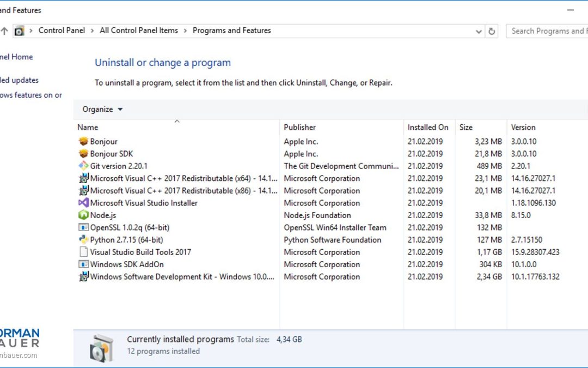The height and width of the screenshot is (368, 588).
Task: Click version 14.16.27027.1 in the x64 row
Action: click(x=533, y=178)
